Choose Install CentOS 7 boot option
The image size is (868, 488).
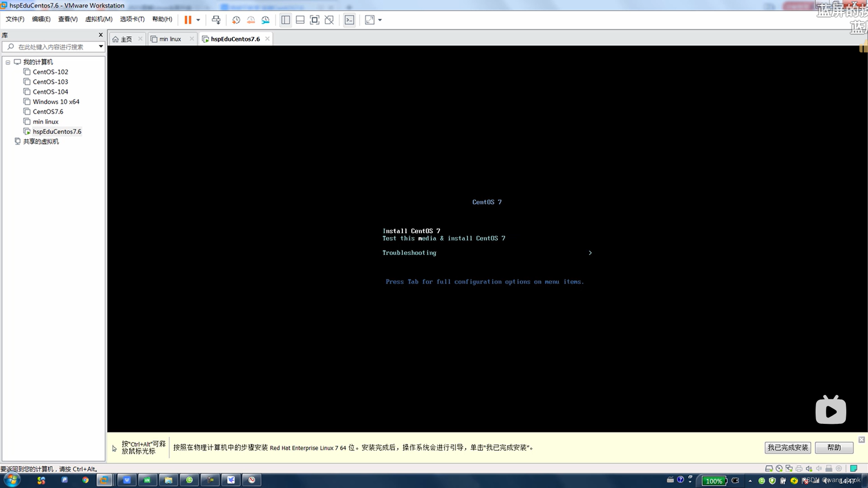point(411,231)
